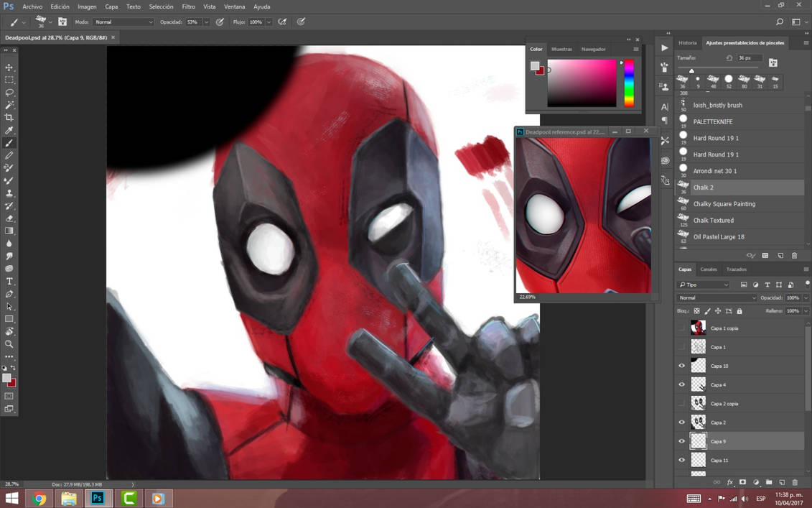Select the Clone Stamp tool
This screenshot has height=508, width=812.
[x=9, y=193]
